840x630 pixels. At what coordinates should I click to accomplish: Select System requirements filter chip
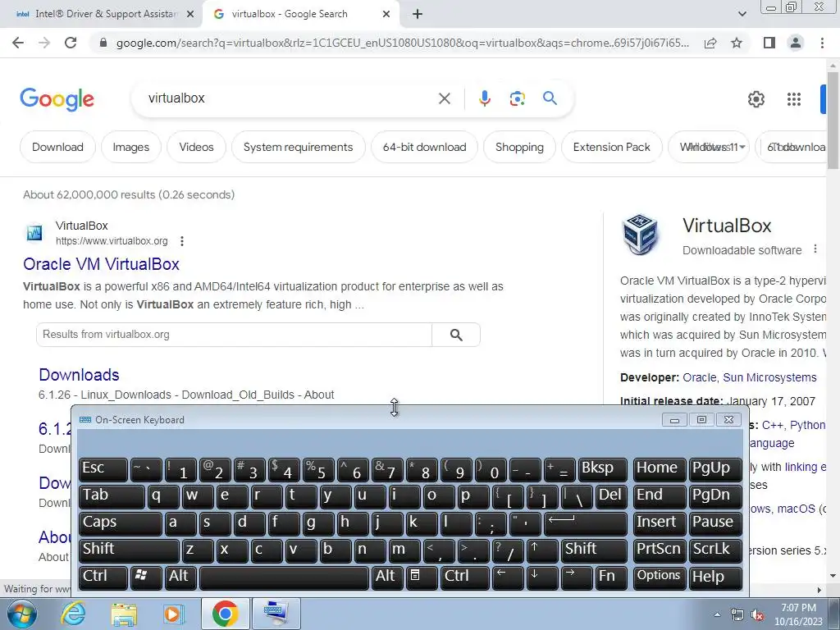tap(298, 148)
